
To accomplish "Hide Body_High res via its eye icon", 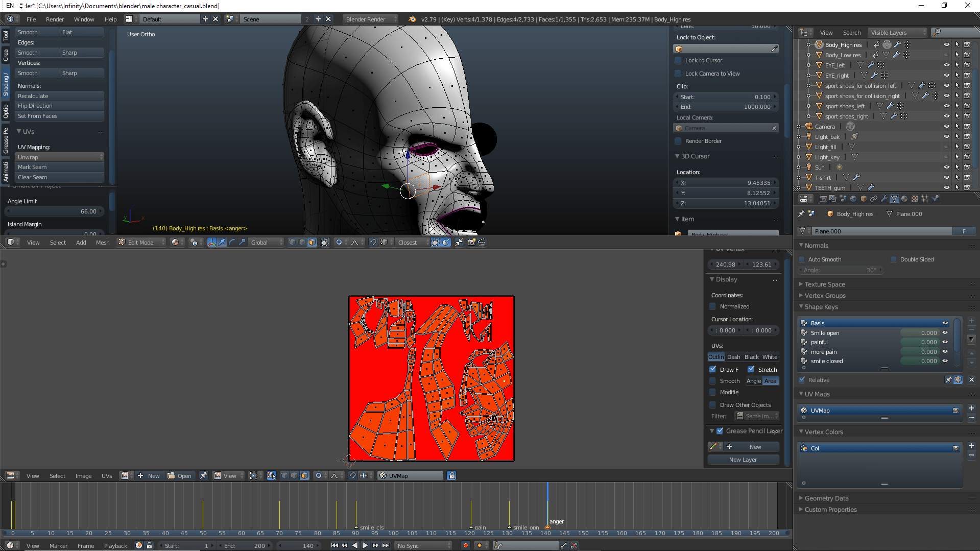I will tap(946, 45).
